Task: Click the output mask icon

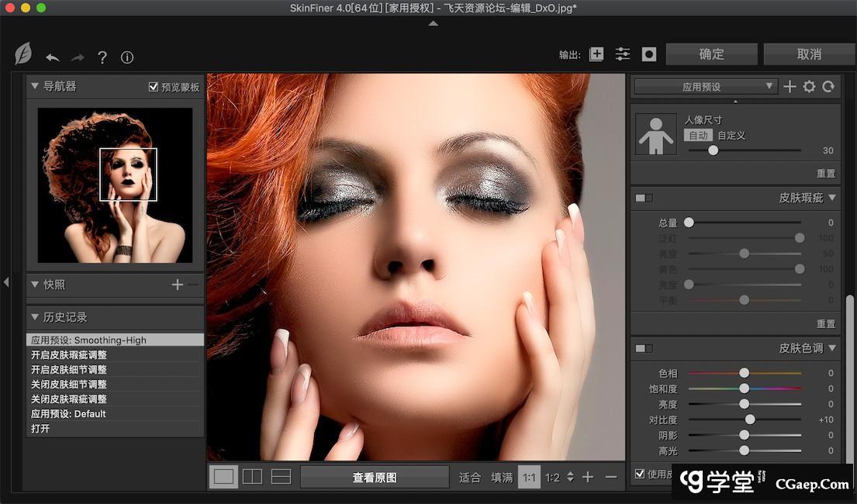Action: pos(649,54)
